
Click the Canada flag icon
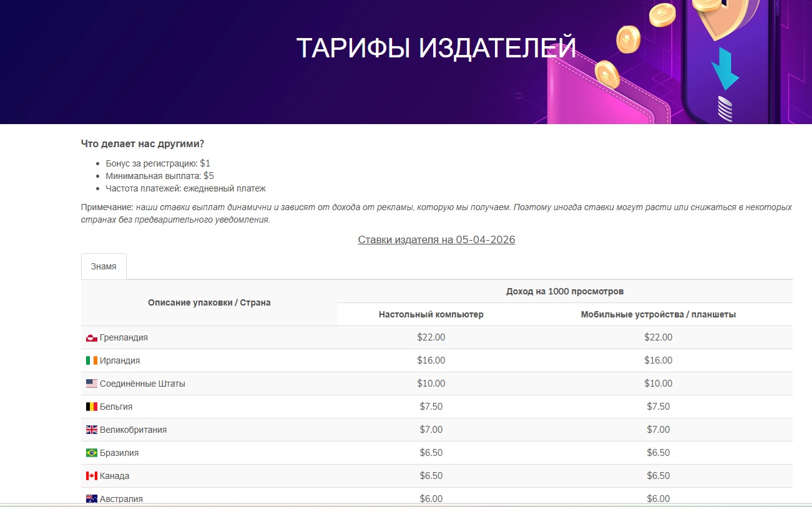click(90, 475)
